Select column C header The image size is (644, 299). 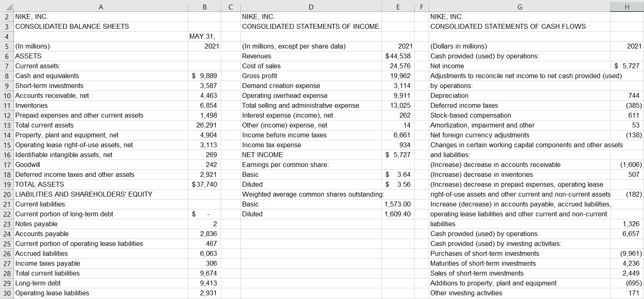(x=231, y=6)
